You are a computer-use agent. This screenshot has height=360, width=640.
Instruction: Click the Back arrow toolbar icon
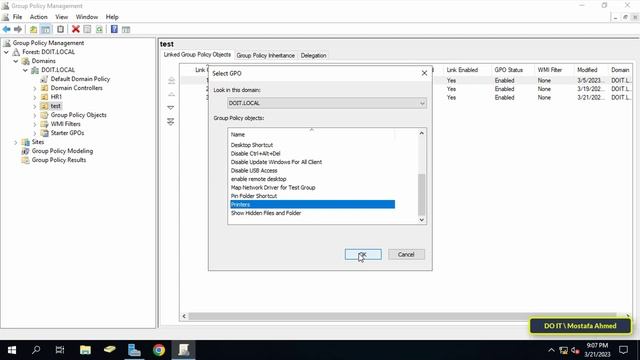coord(7,29)
